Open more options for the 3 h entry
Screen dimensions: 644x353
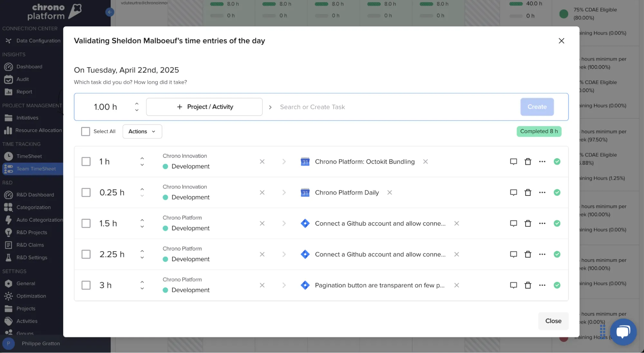tap(542, 285)
